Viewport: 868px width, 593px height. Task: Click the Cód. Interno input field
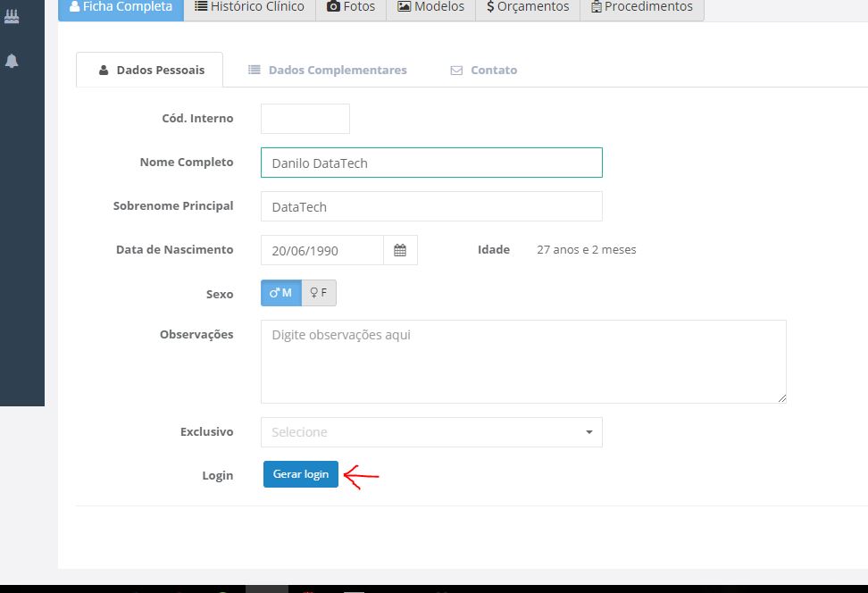(x=305, y=119)
